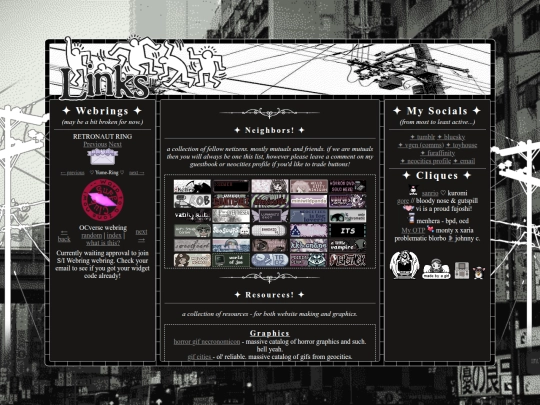Click the Kuromi pixel icon
This screenshot has height=405, width=540.
(x=413, y=190)
